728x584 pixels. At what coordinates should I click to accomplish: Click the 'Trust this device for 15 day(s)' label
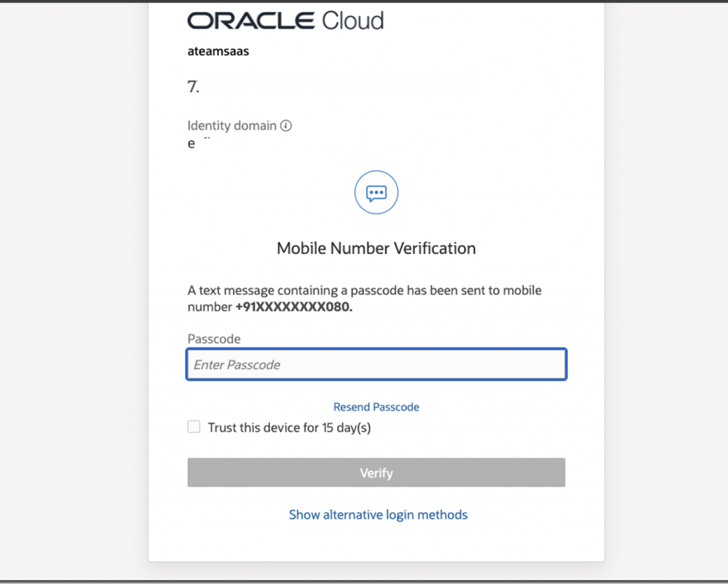pos(289,428)
